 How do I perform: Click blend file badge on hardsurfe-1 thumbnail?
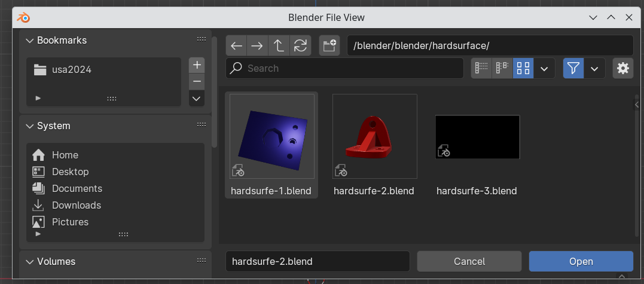coord(238,170)
